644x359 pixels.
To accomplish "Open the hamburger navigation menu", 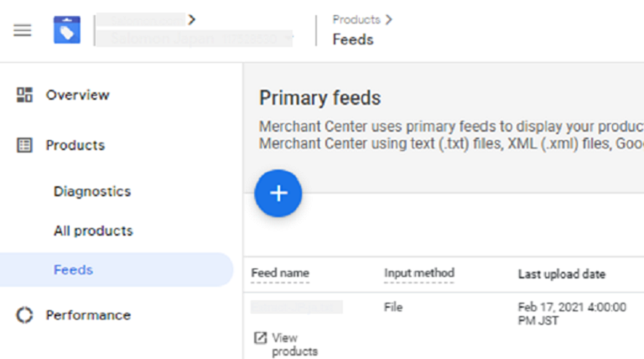I will (x=23, y=30).
